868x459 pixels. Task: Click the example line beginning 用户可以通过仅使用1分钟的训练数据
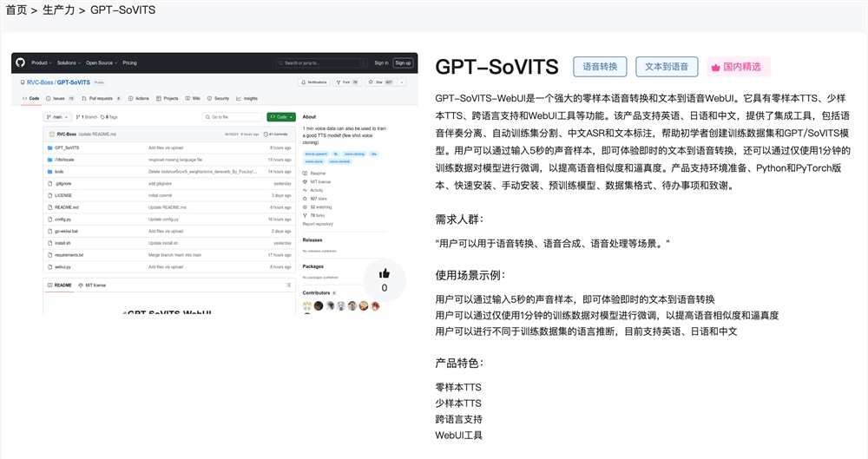607,316
